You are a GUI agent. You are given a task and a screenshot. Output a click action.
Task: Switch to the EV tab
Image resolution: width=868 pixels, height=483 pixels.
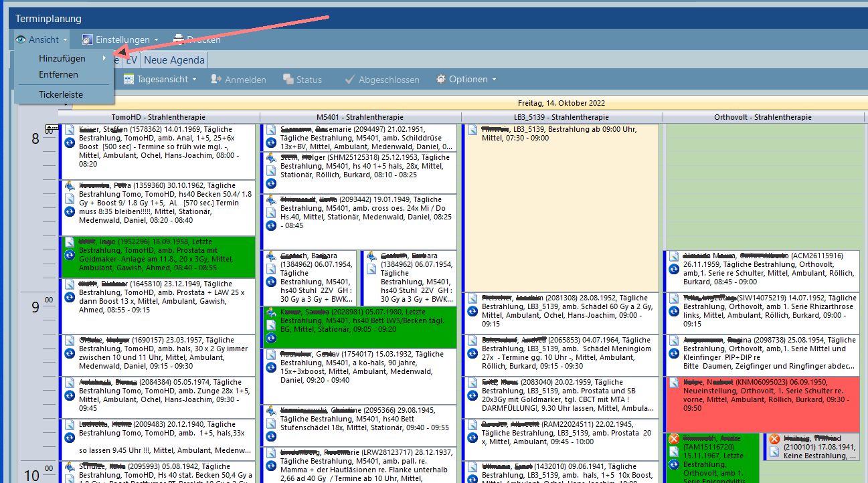pyautogui.click(x=132, y=60)
